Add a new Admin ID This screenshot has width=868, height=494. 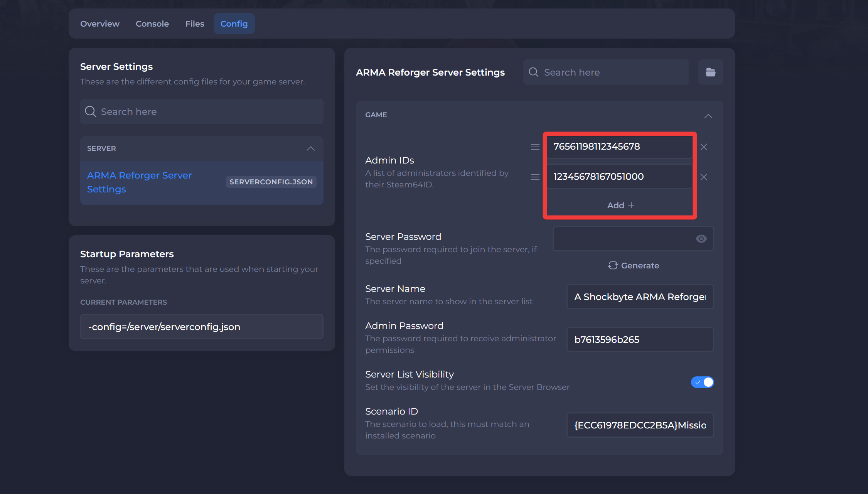[620, 205]
